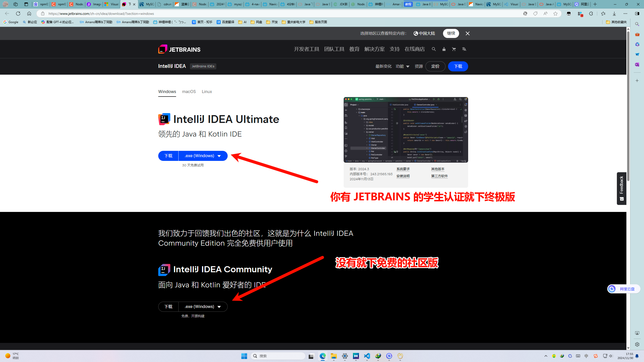The height and width of the screenshot is (362, 644).
Task: Open the 开发者工具 menu
Action: click(x=306, y=49)
